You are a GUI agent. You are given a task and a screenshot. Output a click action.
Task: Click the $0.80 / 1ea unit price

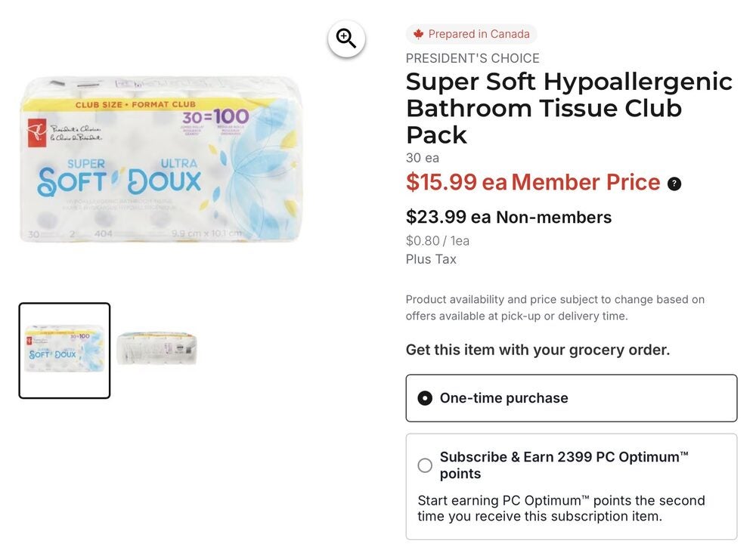pyautogui.click(x=438, y=241)
